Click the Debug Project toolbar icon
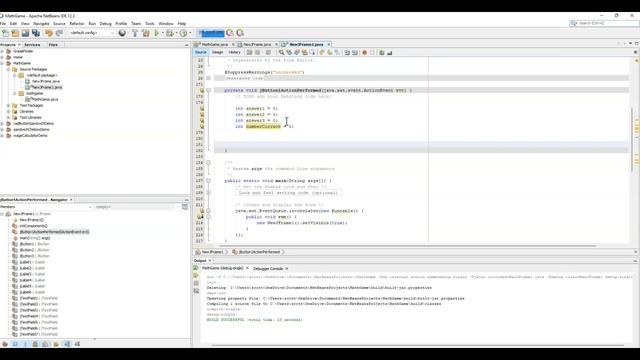Image resolution: width=640 pixels, height=360 pixels. tap(170, 33)
